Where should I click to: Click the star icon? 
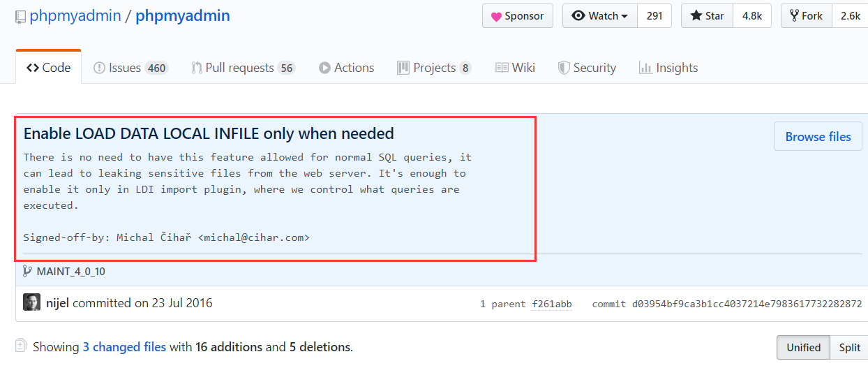pos(696,16)
